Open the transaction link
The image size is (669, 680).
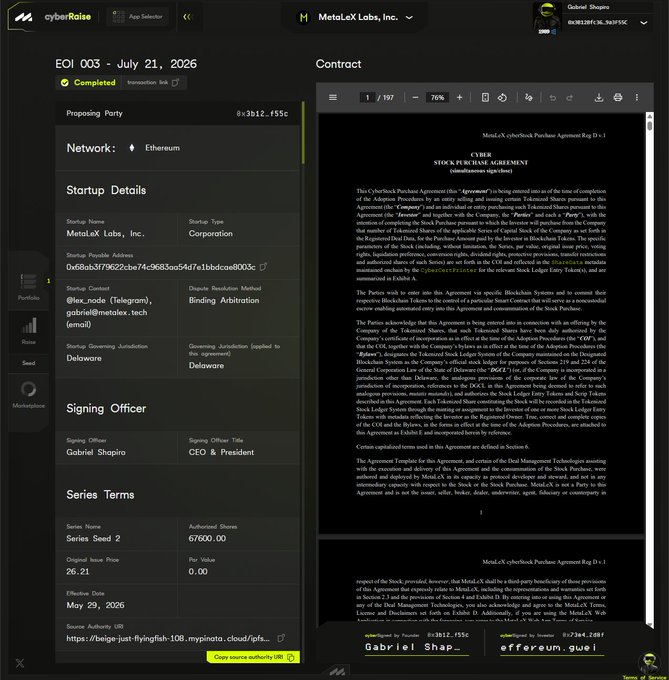[153, 82]
